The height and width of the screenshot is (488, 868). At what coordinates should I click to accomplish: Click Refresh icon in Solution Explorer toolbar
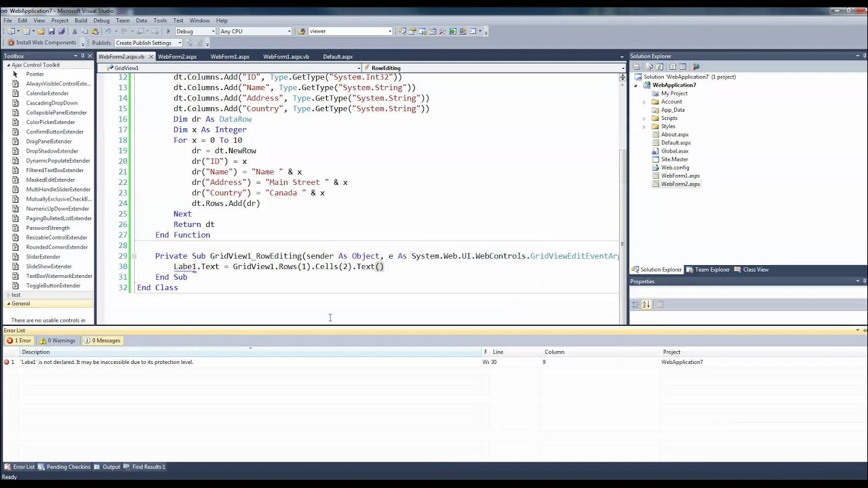point(659,66)
